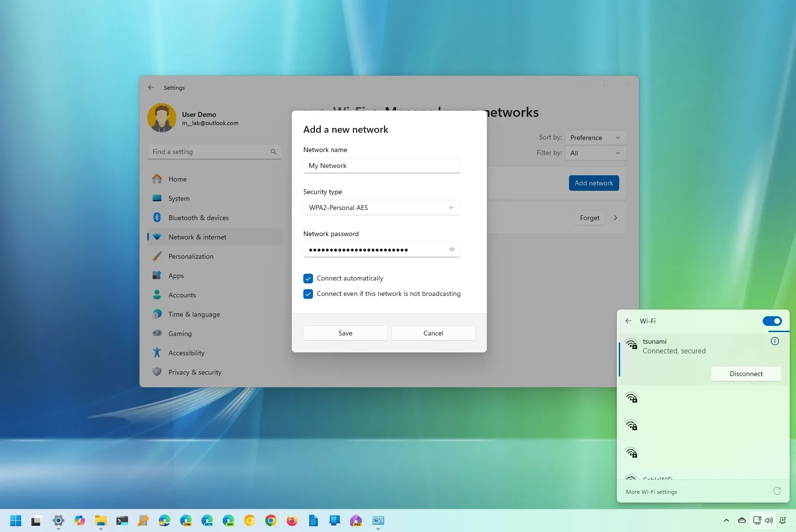Open Task View from the taskbar
Image resolution: width=796 pixels, height=532 pixels.
pos(37,520)
